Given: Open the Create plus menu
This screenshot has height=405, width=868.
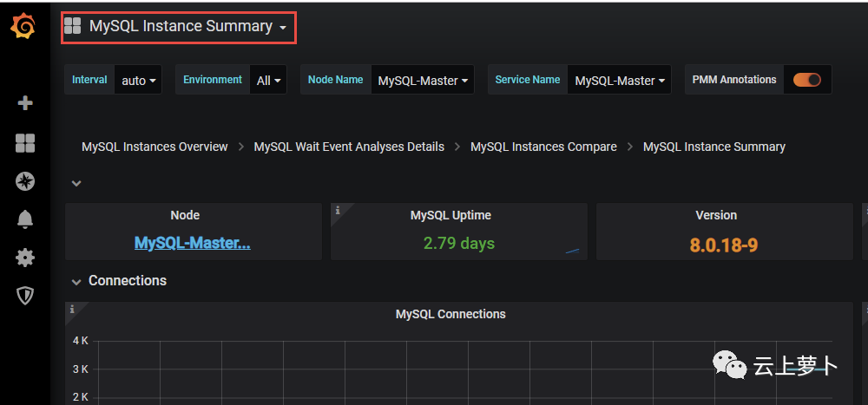Looking at the screenshot, I should (x=25, y=103).
